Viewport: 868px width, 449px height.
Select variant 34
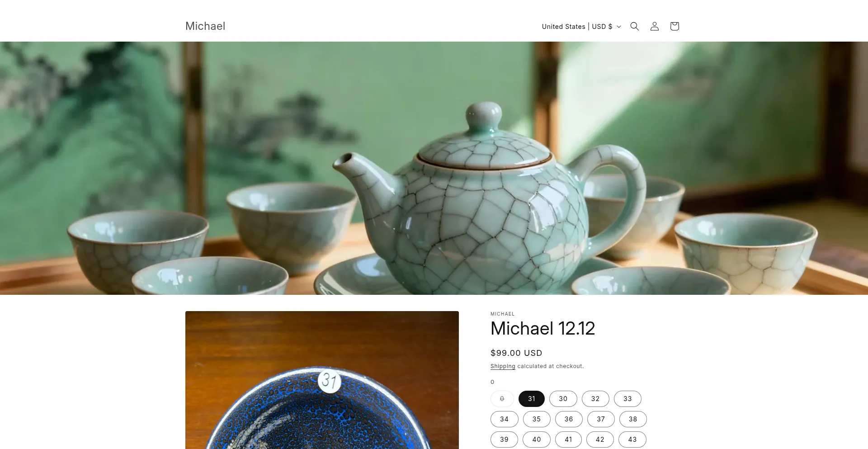[x=505, y=419]
